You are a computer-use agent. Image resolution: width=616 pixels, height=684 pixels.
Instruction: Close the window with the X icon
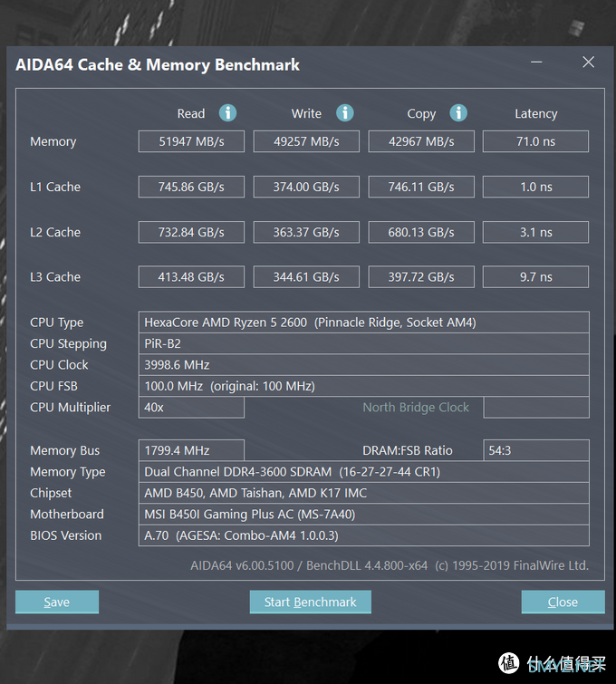pos(589,62)
